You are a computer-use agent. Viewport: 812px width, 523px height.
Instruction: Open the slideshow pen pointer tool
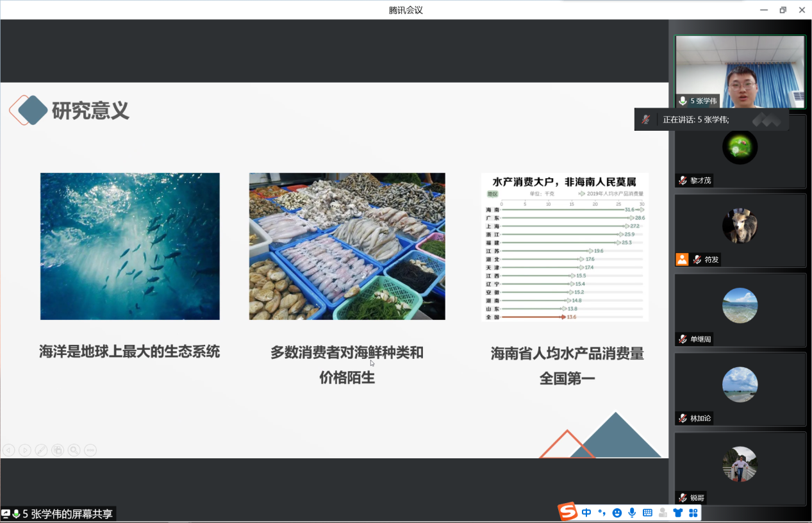point(41,451)
